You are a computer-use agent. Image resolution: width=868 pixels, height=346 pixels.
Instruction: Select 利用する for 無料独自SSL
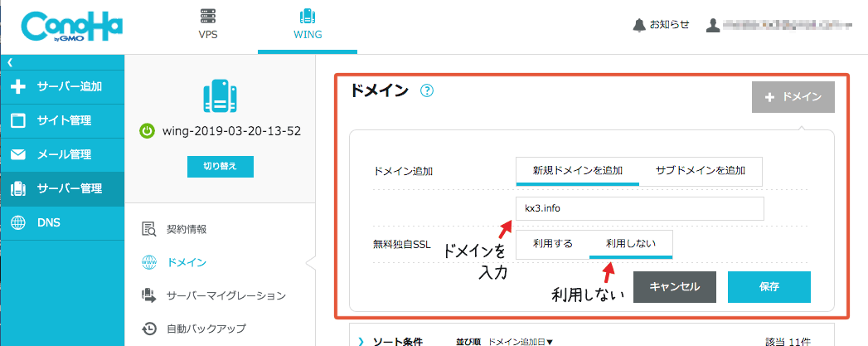tap(552, 244)
